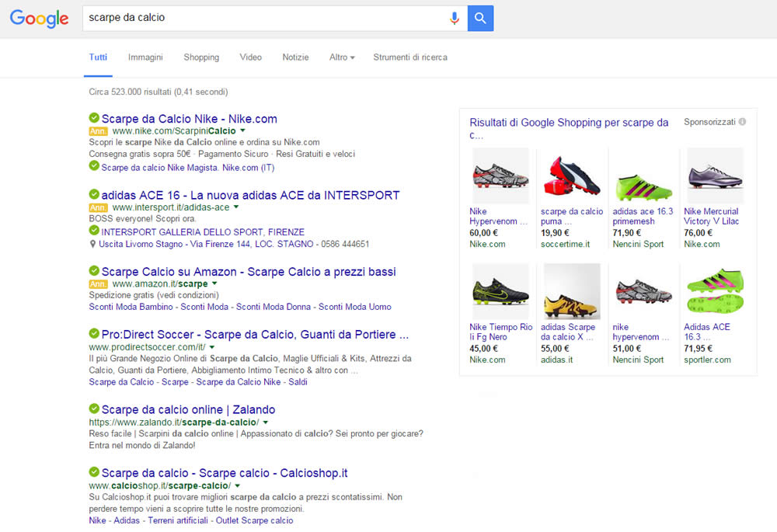This screenshot has width=777, height=532.
Task: Click soccertime.it seller text
Action: [x=566, y=244]
